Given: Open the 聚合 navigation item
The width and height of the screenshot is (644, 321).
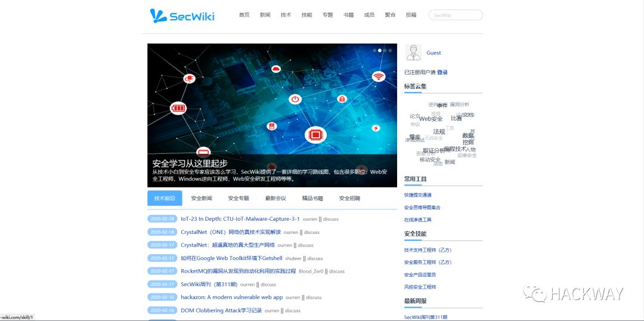Looking at the screenshot, I should tap(390, 15).
